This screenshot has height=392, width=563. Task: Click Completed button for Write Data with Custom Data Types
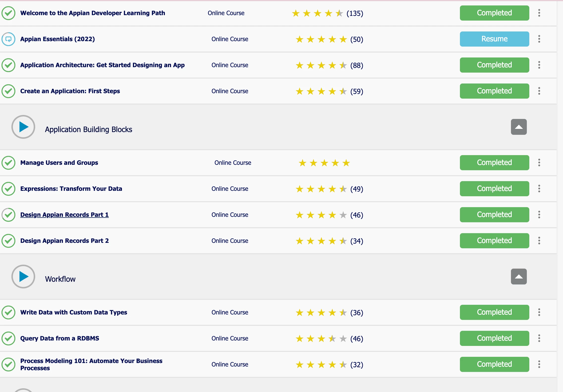coord(495,312)
